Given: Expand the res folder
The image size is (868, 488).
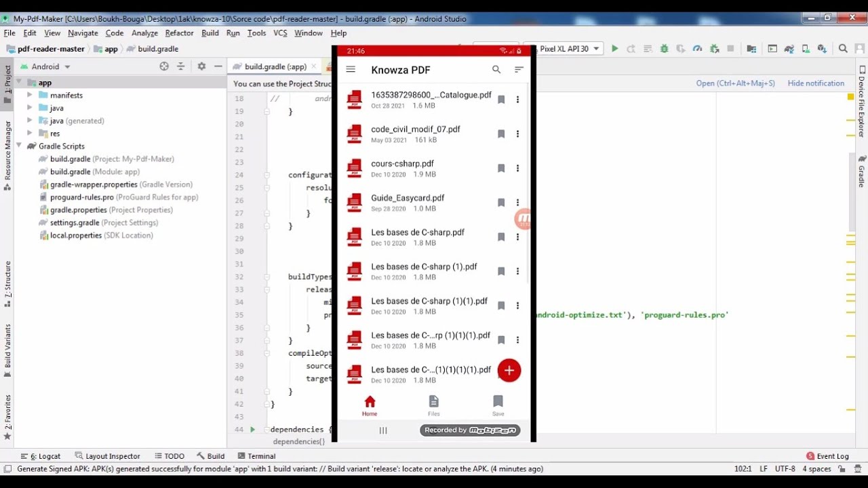Looking at the screenshot, I should [x=29, y=134].
